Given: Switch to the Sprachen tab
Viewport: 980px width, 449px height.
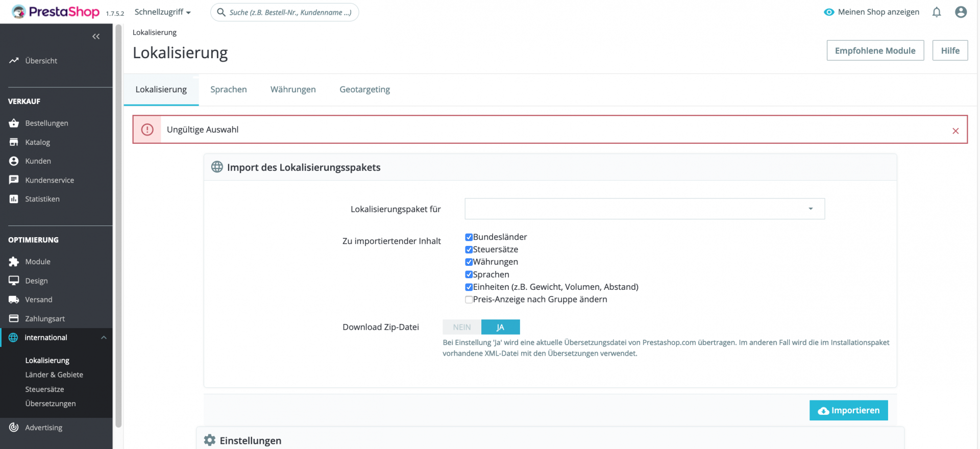Looking at the screenshot, I should click(x=228, y=90).
